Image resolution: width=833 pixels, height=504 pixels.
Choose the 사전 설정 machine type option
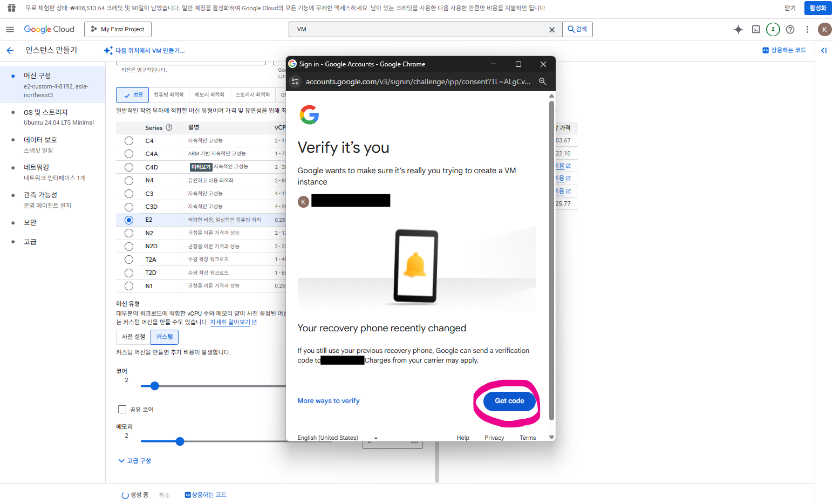coord(133,337)
